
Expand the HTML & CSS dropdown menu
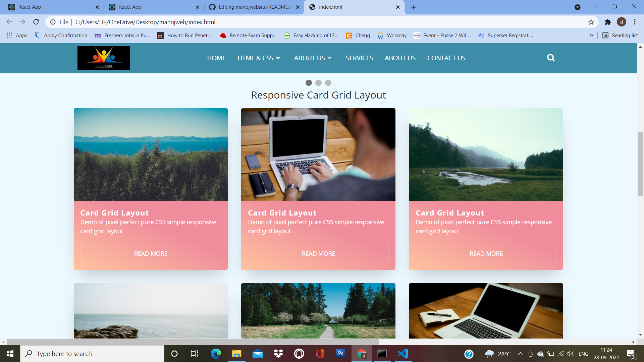coord(259,58)
